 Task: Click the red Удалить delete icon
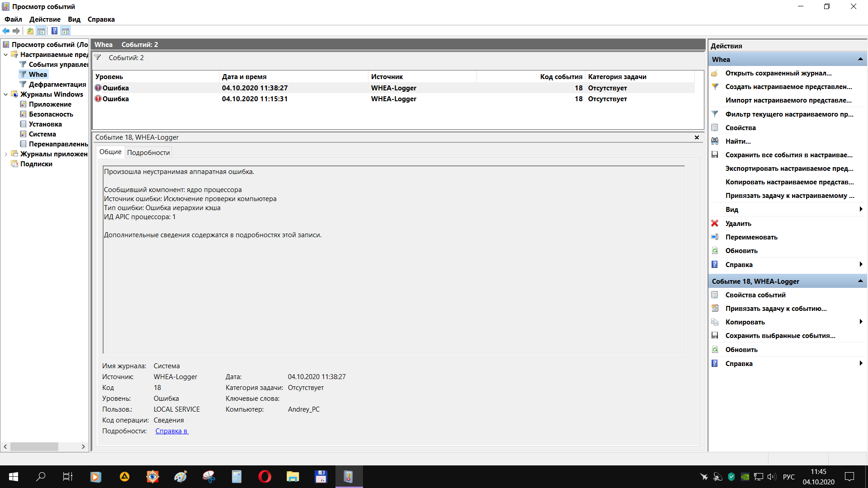pyautogui.click(x=715, y=224)
